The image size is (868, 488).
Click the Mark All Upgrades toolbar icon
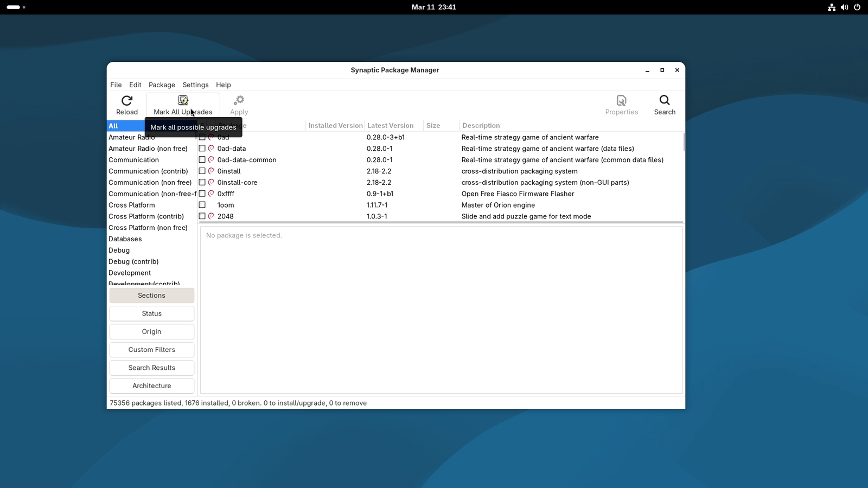tap(183, 101)
